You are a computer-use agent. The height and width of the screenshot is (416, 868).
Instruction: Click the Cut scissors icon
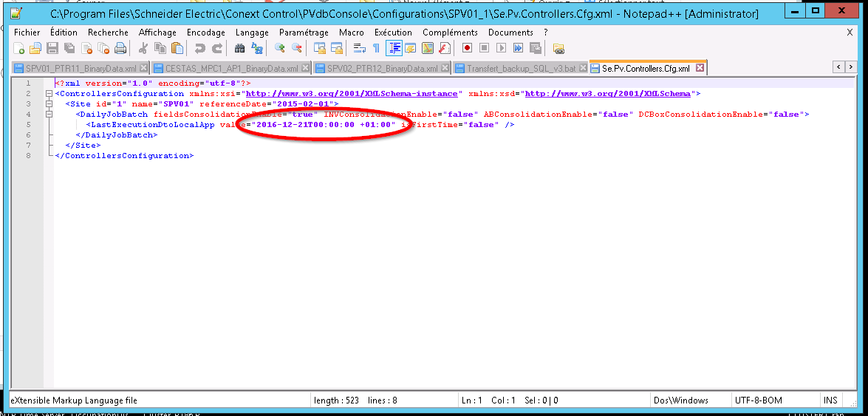[143, 49]
